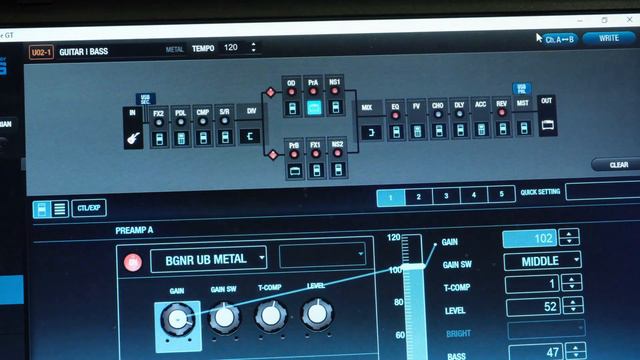The image size is (640, 360).
Task: Click the CLEAR button
Action: [x=617, y=164]
